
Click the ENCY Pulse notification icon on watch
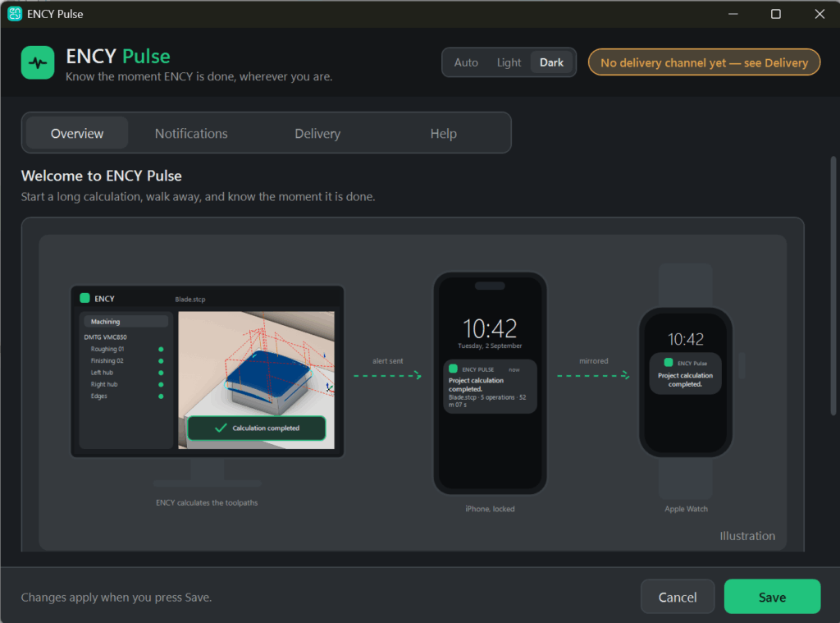(x=668, y=363)
